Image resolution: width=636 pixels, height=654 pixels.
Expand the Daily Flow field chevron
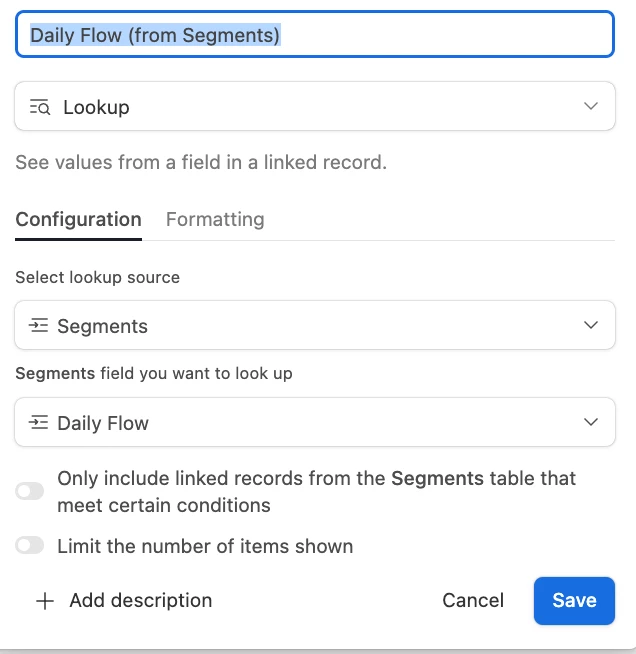(591, 423)
